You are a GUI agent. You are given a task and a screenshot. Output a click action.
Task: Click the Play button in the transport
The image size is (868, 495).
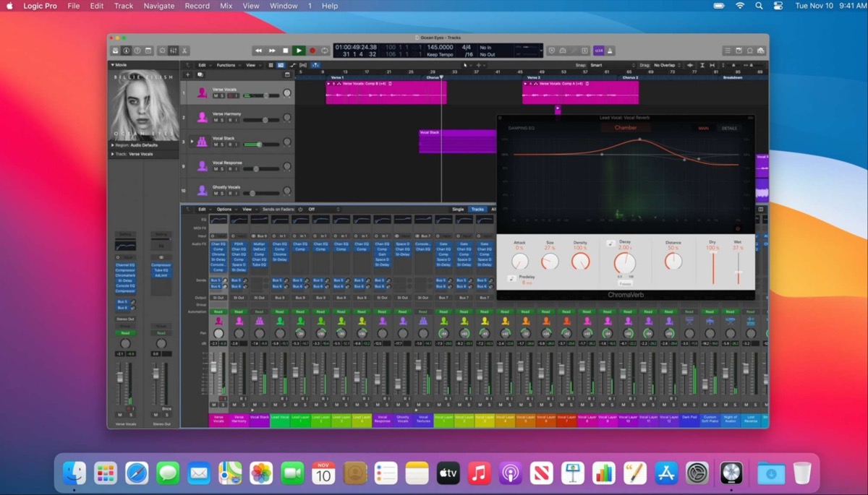299,51
